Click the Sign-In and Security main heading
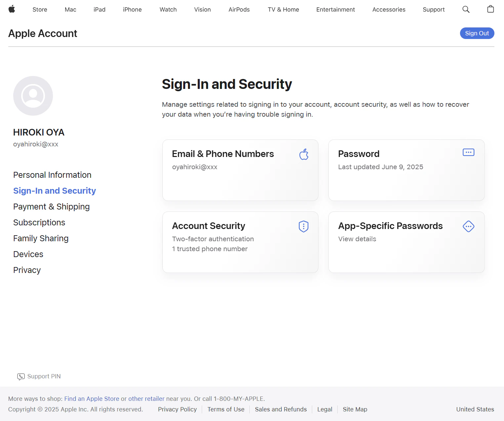Image resolution: width=504 pixels, height=421 pixels. point(227,84)
